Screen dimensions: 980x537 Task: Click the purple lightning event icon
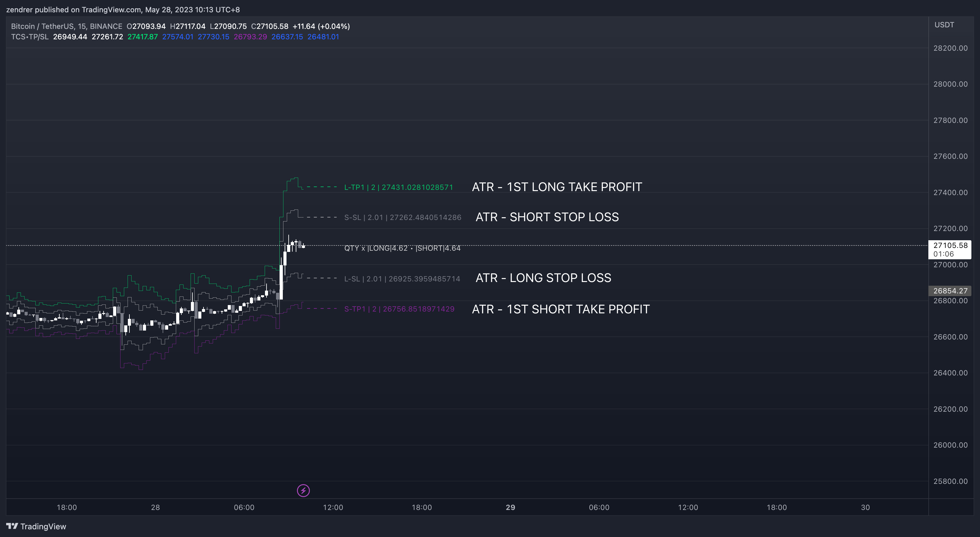303,491
